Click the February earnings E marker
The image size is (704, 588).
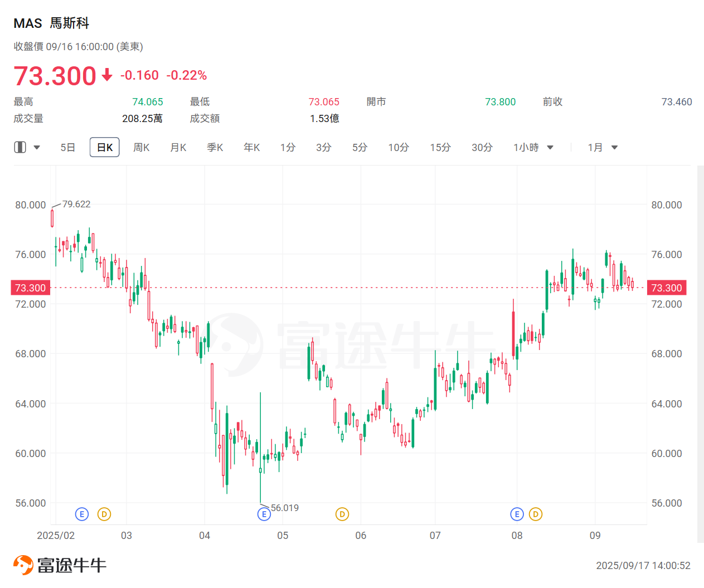click(82, 514)
